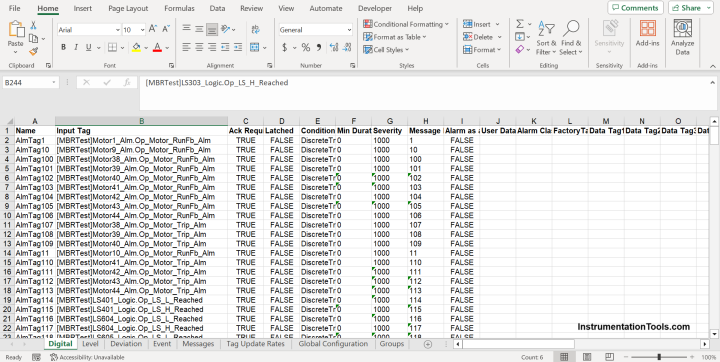Viewport: 720px width, 362px height.
Task: Click the AutoSum sigma icon
Action: [x=520, y=24]
